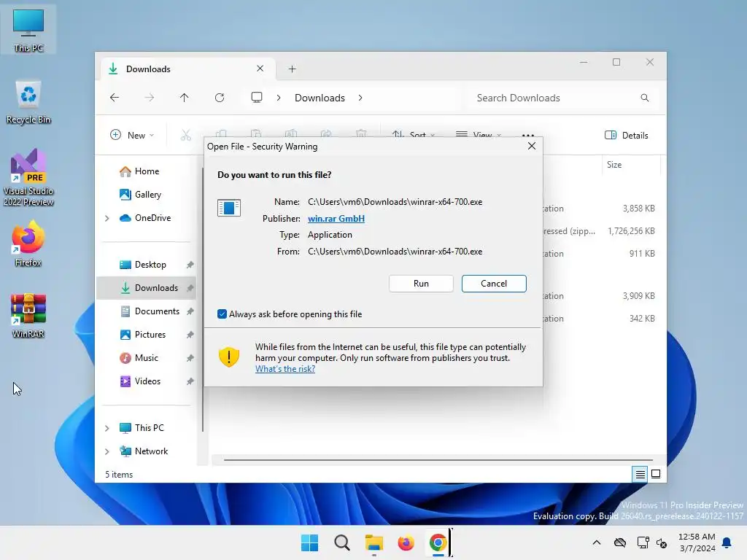Click the cloud sync tray icon
The image size is (747, 560).
620,542
